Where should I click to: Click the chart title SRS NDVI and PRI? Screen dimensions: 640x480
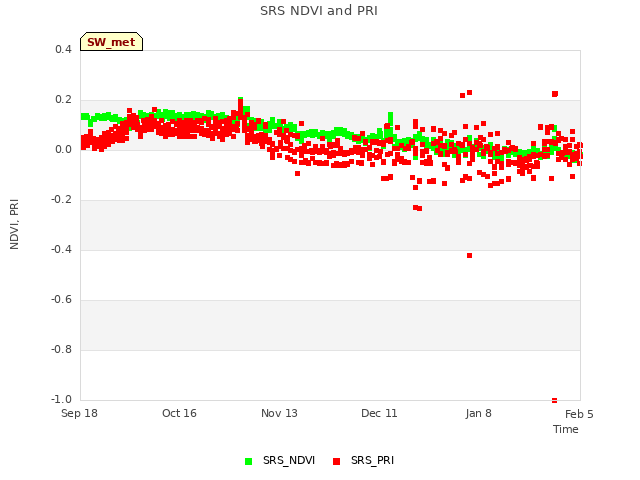click(319, 11)
